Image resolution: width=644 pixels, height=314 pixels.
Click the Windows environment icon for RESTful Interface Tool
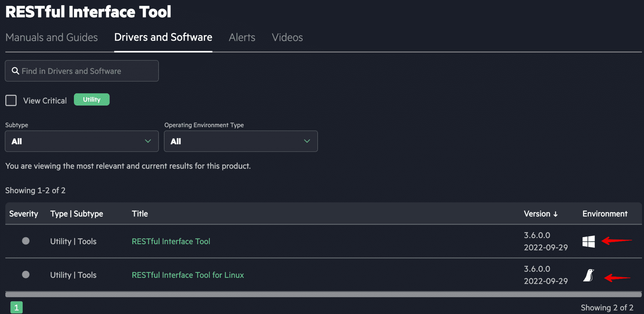589,241
